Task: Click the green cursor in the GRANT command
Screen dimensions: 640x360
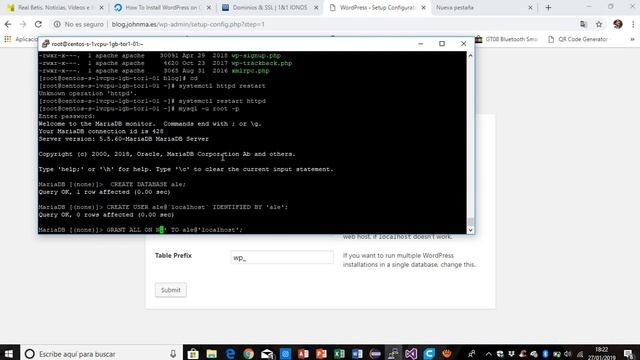Action: click(162, 230)
